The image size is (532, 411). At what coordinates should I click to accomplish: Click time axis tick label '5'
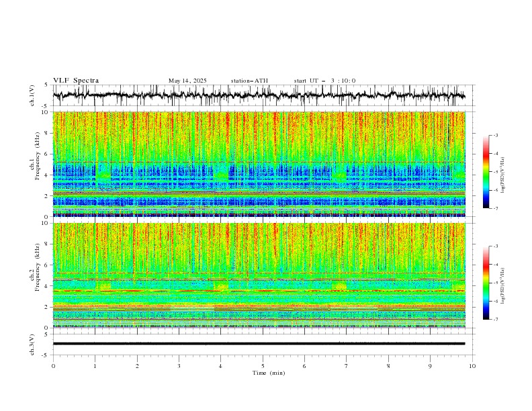(263, 366)
